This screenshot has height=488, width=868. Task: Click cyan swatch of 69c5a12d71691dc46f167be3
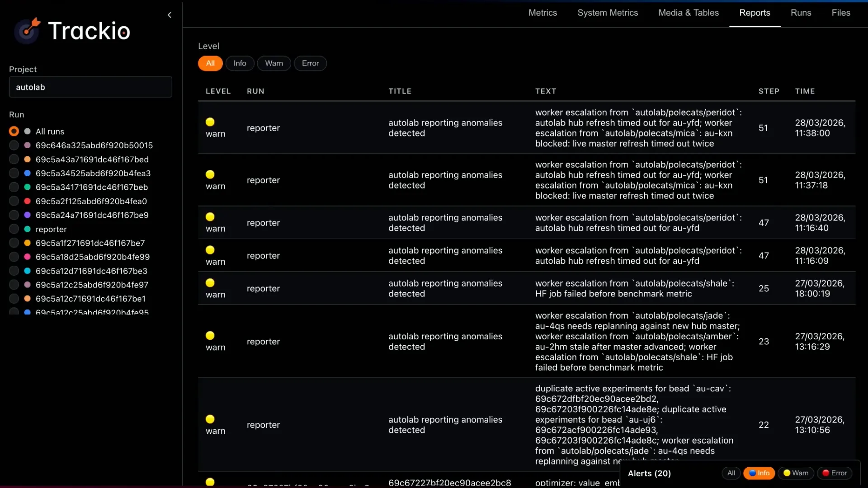pos(27,271)
